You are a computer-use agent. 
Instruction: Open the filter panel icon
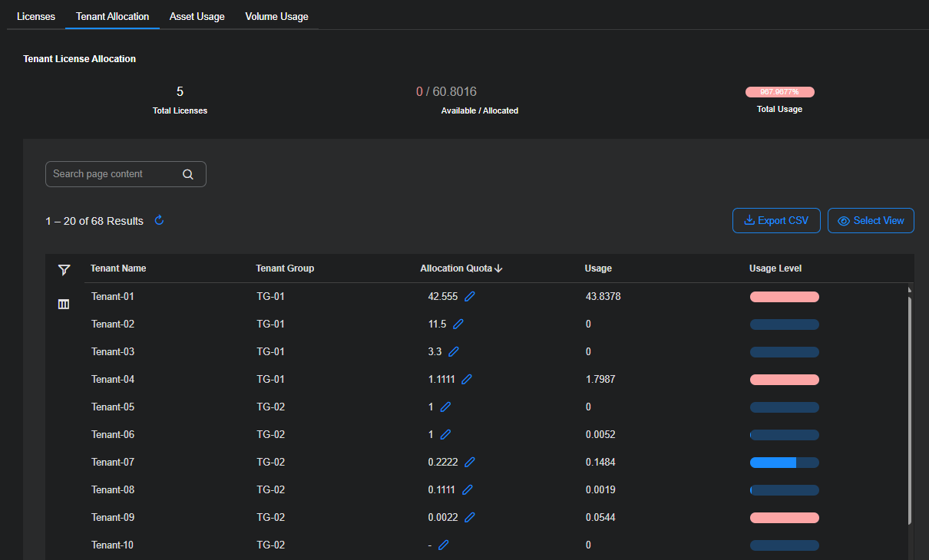coord(64,270)
